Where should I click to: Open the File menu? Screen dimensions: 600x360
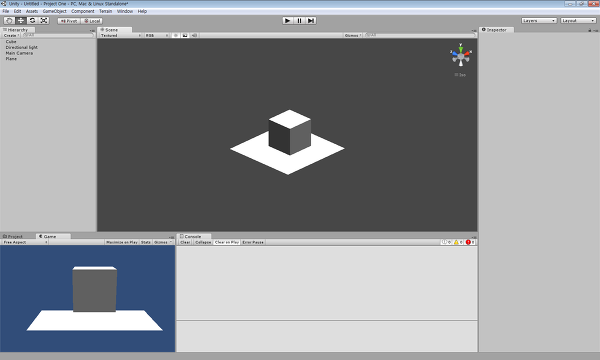pyautogui.click(x=6, y=11)
